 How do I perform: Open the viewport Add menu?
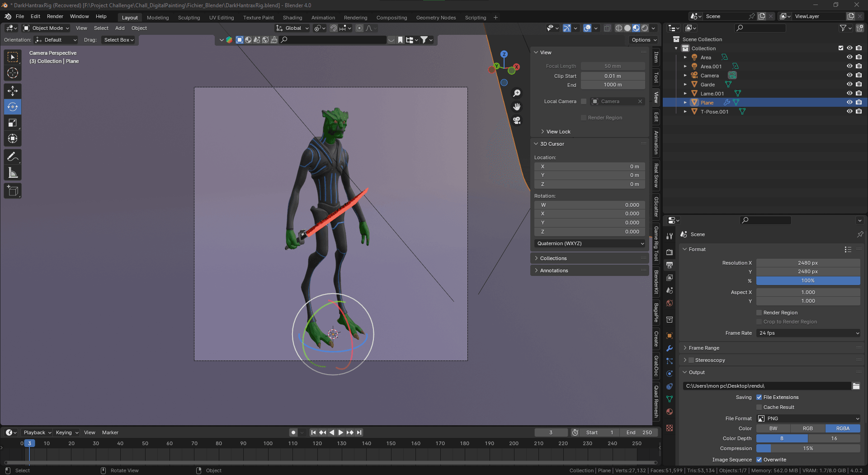point(120,28)
